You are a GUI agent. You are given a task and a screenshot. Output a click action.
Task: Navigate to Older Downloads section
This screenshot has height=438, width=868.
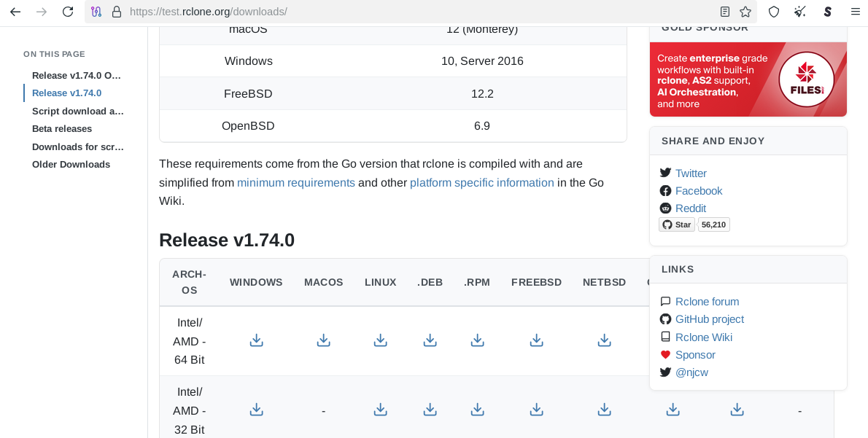pos(71,165)
